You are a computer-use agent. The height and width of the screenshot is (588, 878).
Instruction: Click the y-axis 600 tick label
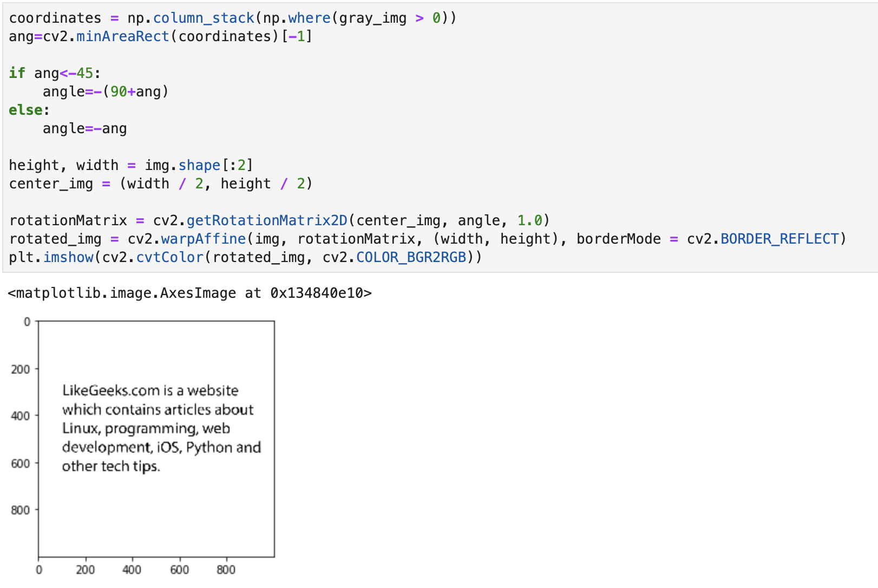click(21, 463)
